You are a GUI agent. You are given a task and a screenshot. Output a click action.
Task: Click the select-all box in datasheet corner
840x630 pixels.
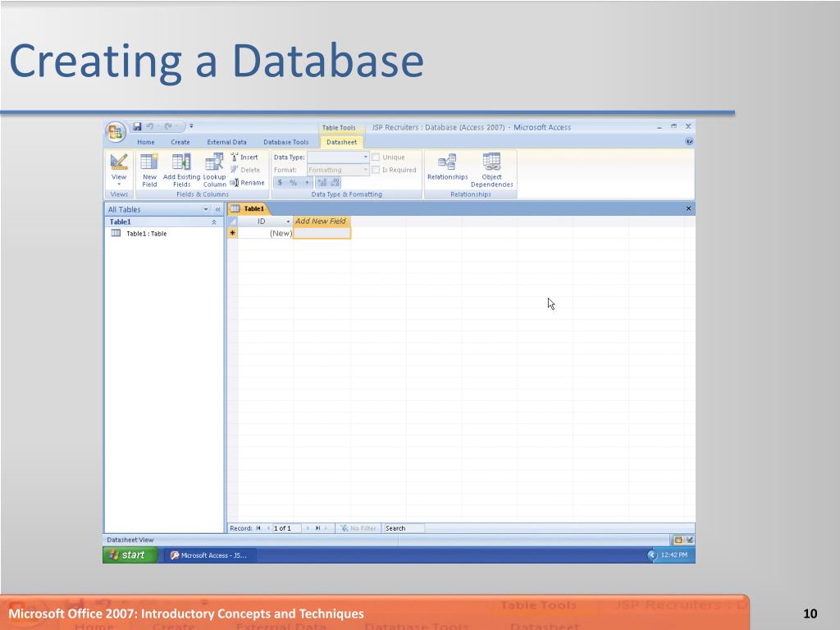(x=232, y=221)
